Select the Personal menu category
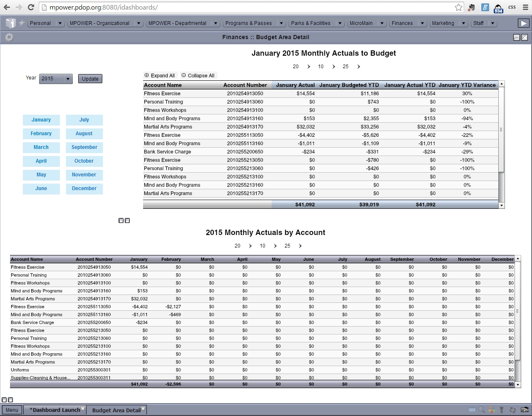532x416 pixels. pyautogui.click(x=40, y=23)
